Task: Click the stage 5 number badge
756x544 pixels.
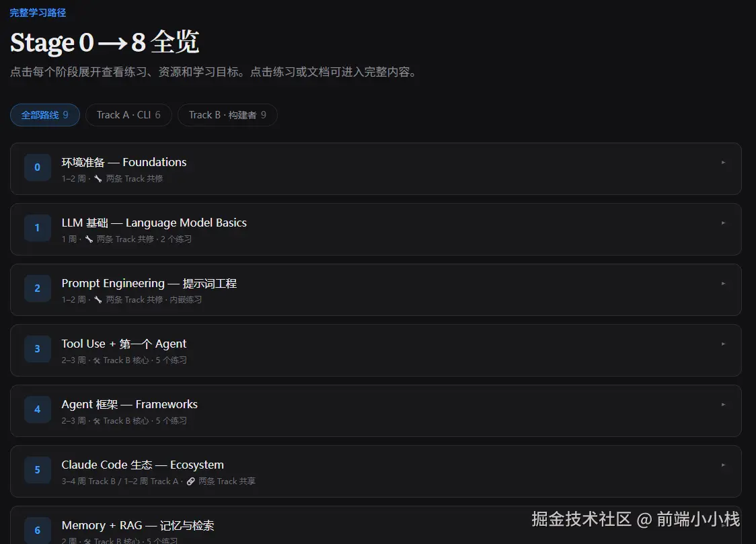Action: click(38, 470)
